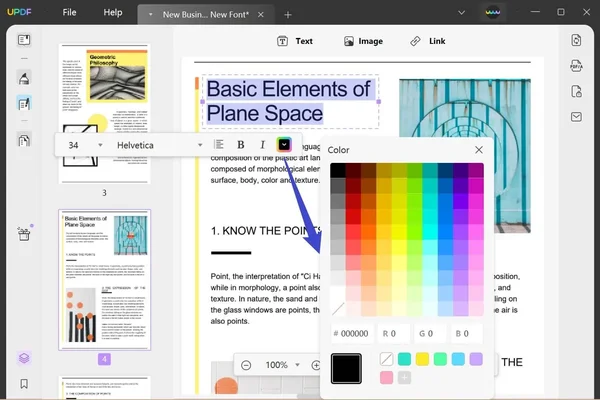
Task: Click the B value field
Action: (466, 333)
